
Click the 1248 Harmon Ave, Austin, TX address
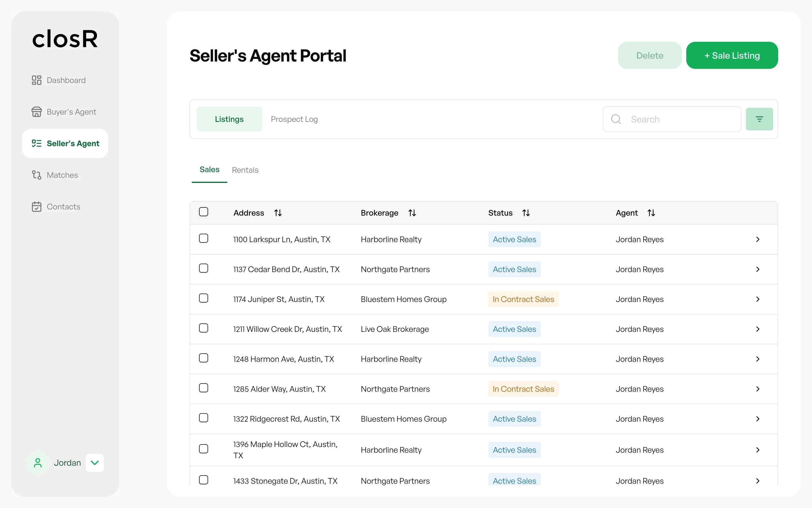284,359
